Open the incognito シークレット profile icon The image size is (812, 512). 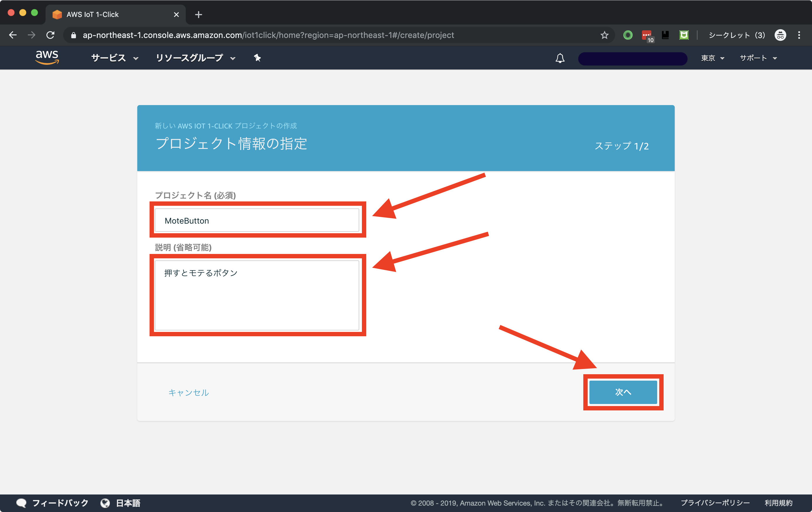pyautogui.click(x=780, y=35)
